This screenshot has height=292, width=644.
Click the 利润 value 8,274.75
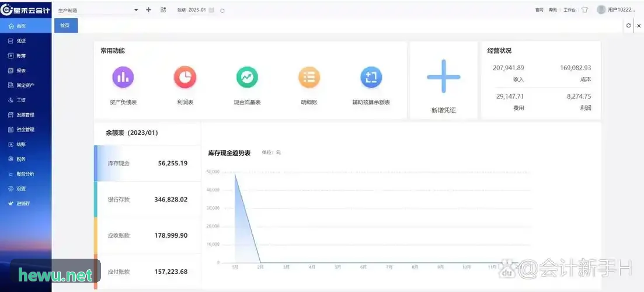coord(579,96)
